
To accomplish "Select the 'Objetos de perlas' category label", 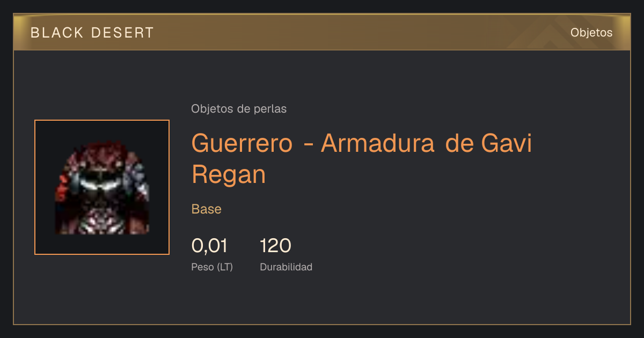I will pyautogui.click(x=239, y=109).
